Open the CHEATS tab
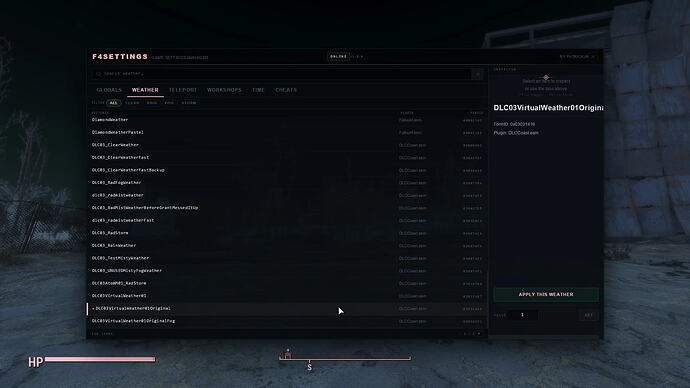The width and height of the screenshot is (690, 388). point(286,90)
